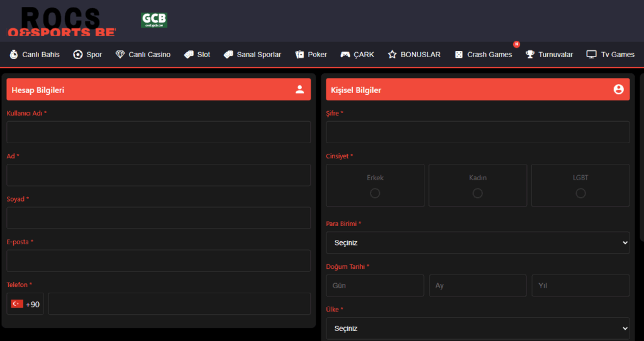Click the Kullanıcı Adı input field

(158, 132)
